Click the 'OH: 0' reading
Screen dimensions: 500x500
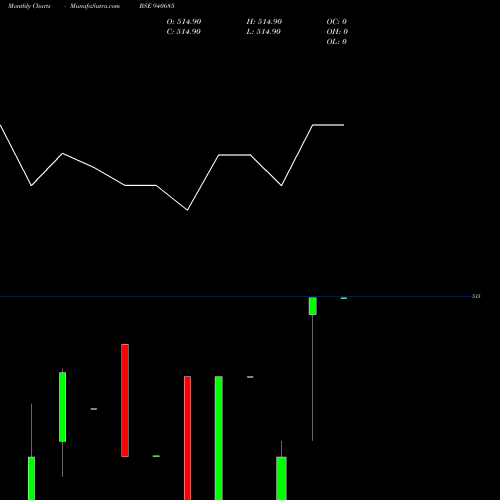click(x=337, y=31)
